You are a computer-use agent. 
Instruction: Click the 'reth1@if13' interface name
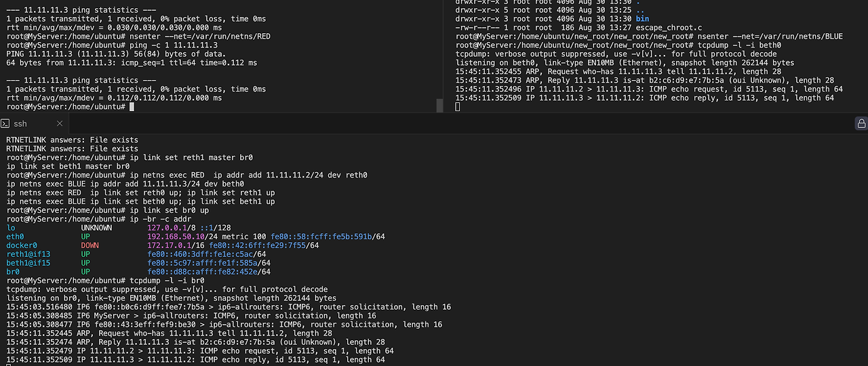click(28, 253)
